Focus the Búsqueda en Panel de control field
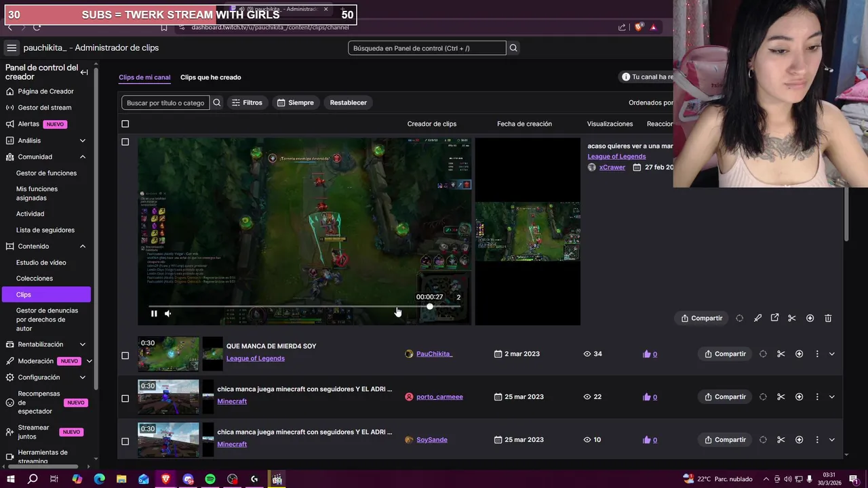This screenshot has height=488, width=868. tap(427, 48)
